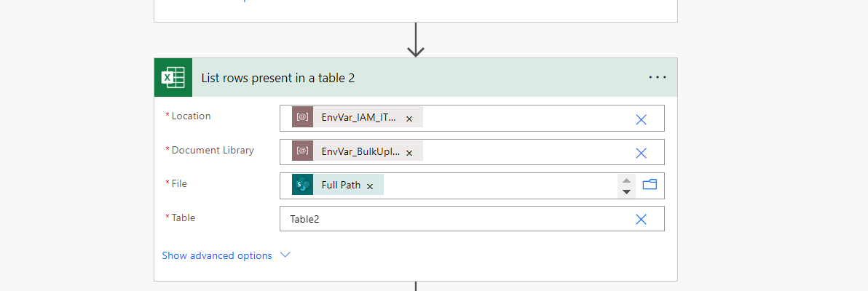Collapse the action via its title text
The image size is (868, 291).
pos(277,78)
